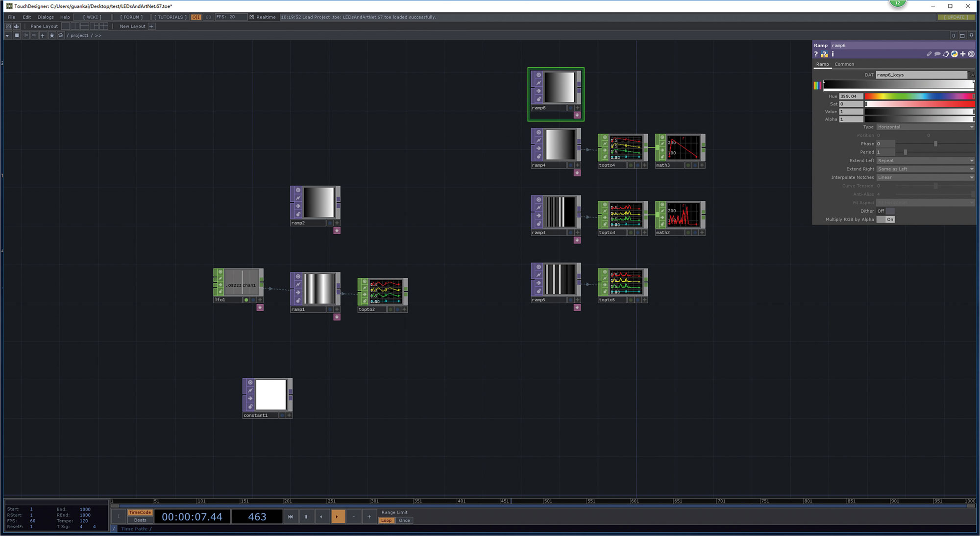980x536 pixels.
Task: Click the ramp6_keys DAT arrow icon
Action: pyautogui.click(x=971, y=75)
